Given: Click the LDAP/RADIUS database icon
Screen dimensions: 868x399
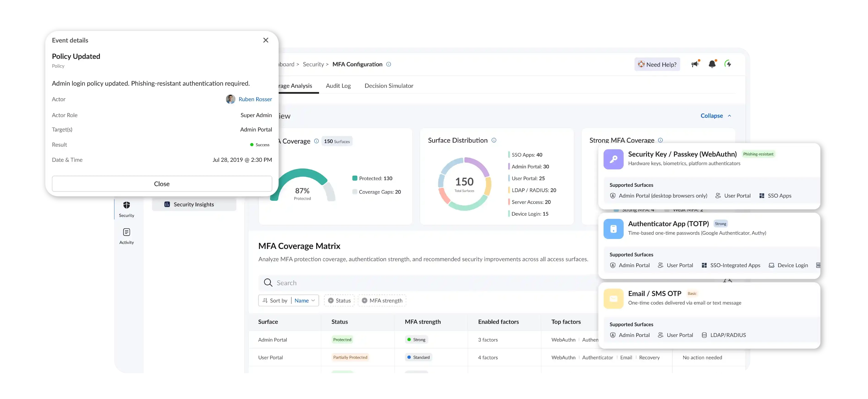Looking at the screenshot, I should click(x=704, y=335).
